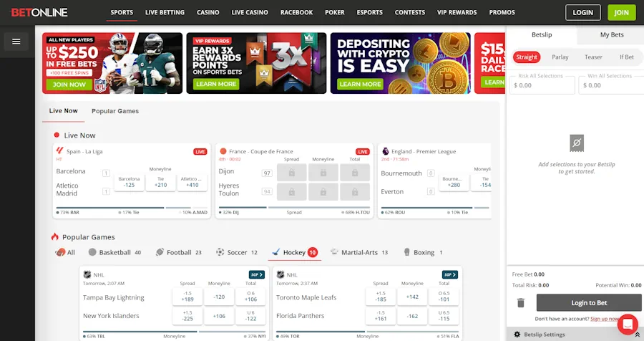Screen dimensions: 644x341
Task: Select the Parlay bet type
Action: pyautogui.click(x=560, y=57)
